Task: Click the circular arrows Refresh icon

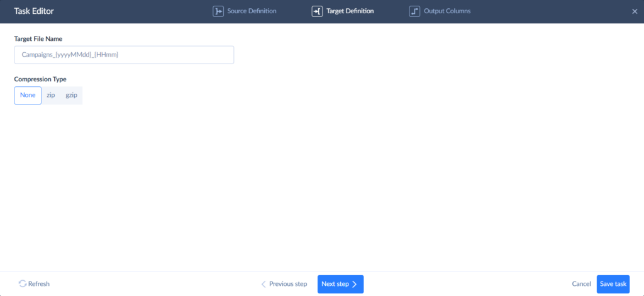Action: tap(23, 284)
